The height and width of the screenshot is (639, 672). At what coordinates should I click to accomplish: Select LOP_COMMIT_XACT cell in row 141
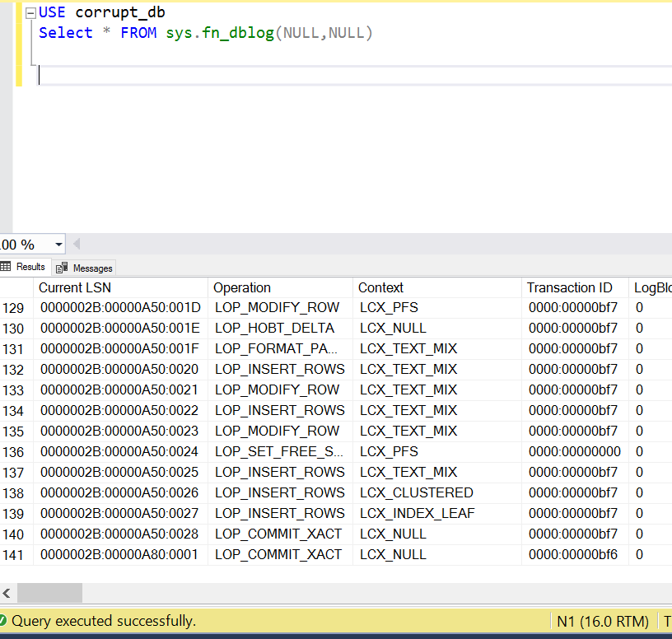tap(280, 554)
